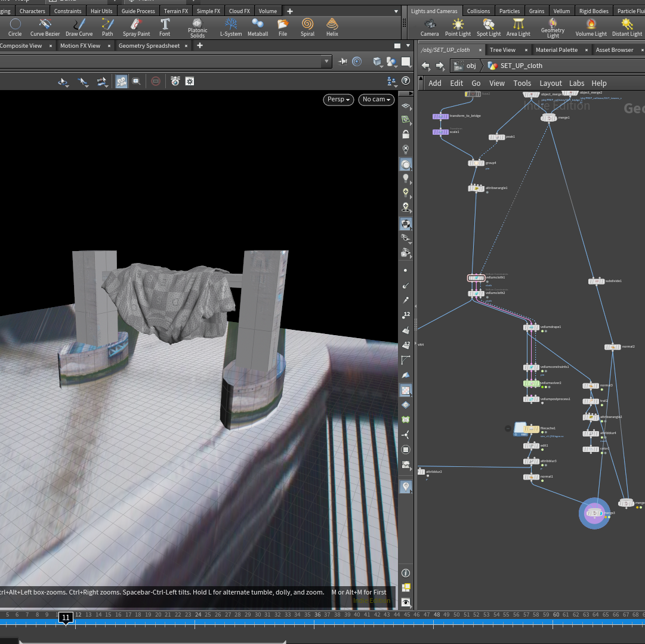Click the L-System shelf tool
The image size is (645, 644).
pos(231,27)
